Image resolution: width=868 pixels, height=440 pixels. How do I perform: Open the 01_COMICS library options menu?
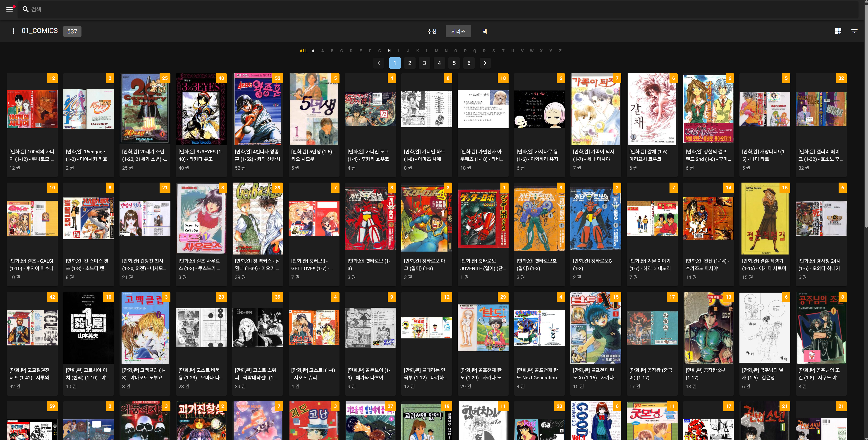tap(14, 31)
